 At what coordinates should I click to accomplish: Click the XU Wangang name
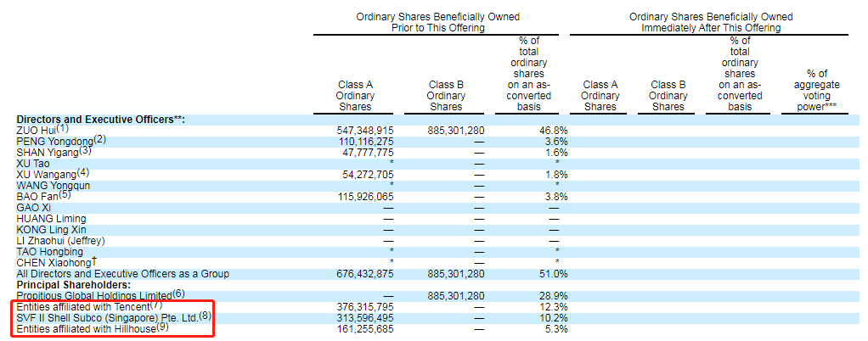click(x=53, y=174)
